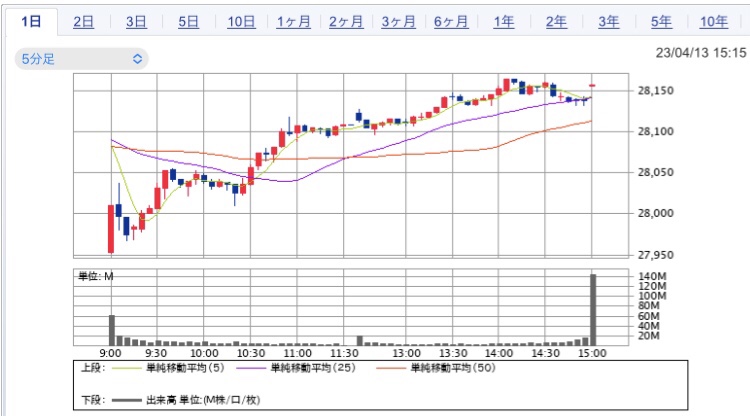Click the 10:30 time axis label

[251, 353]
